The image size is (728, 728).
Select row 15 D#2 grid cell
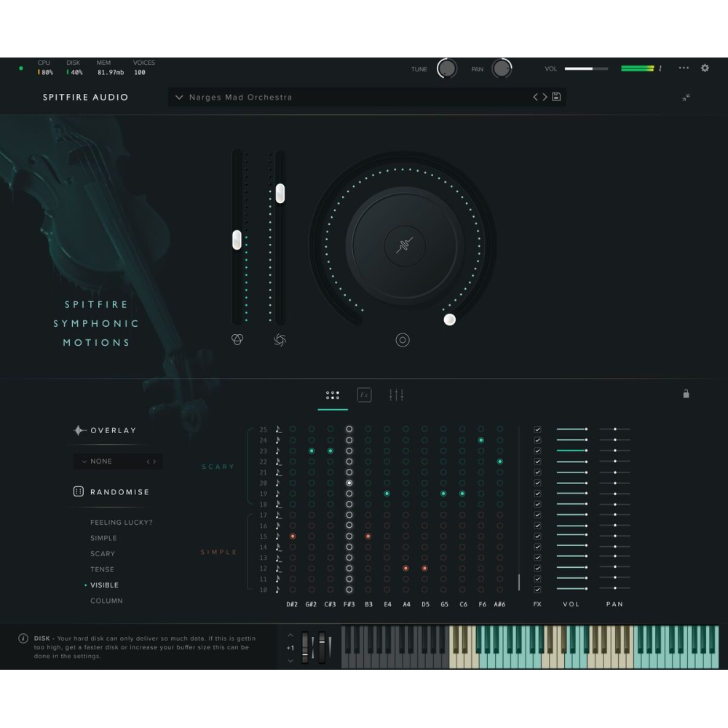coord(293,537)
